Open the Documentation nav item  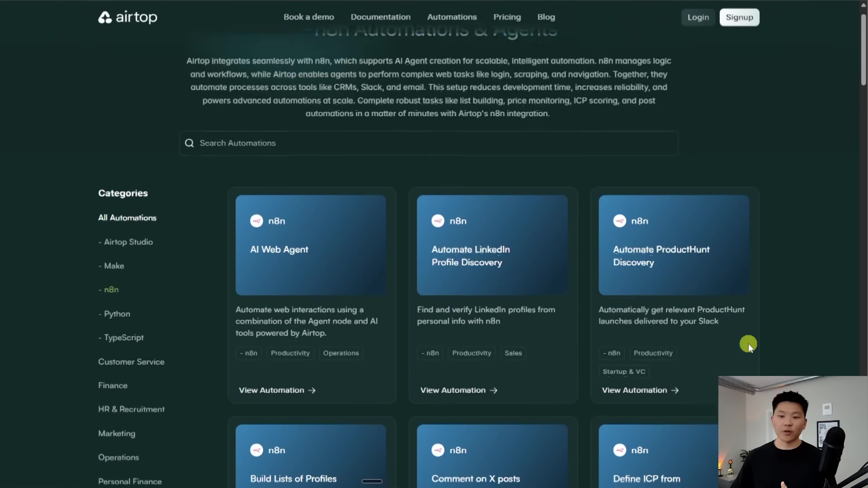381,17
